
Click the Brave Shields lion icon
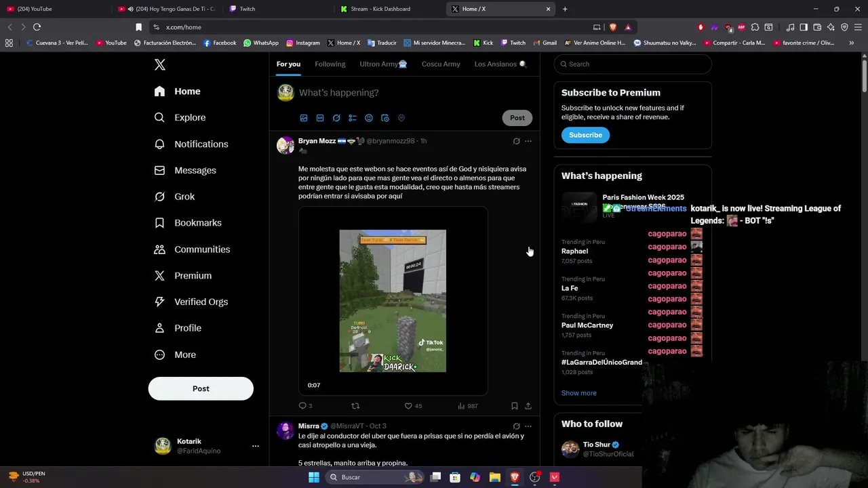613,27
